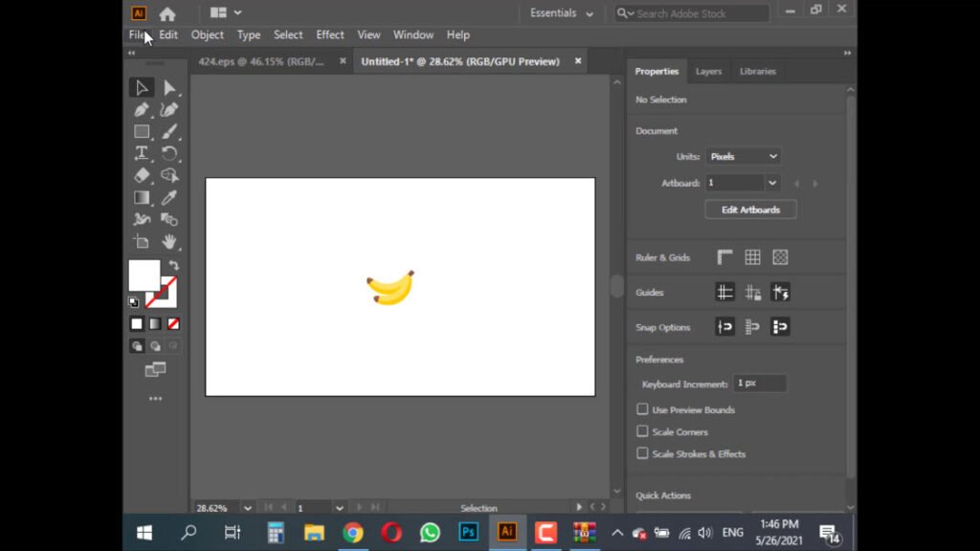
Task: Go to Illustrator Home screen
Action: click(167, 13)
